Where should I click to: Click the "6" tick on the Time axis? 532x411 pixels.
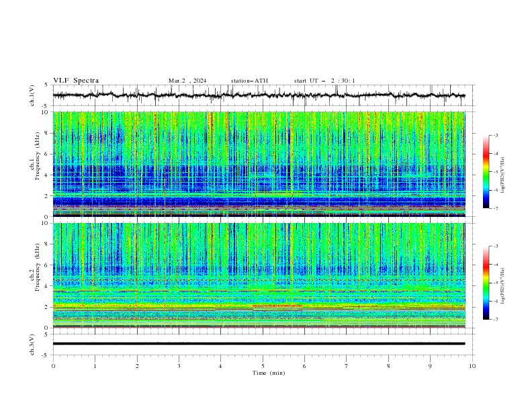click(x=304, y=366)
